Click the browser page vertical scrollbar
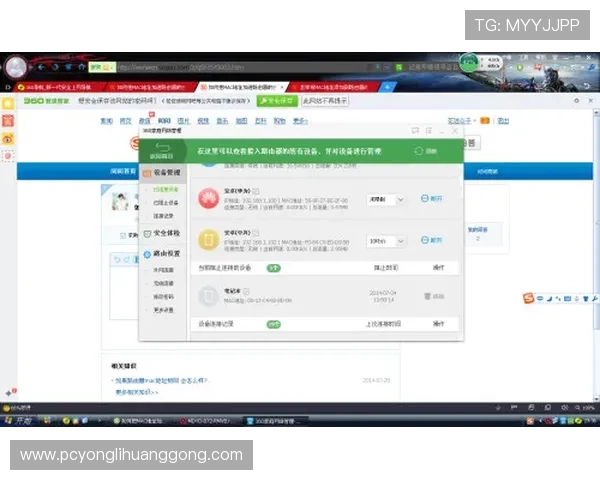Screen dimensions: 600x480 596,255
